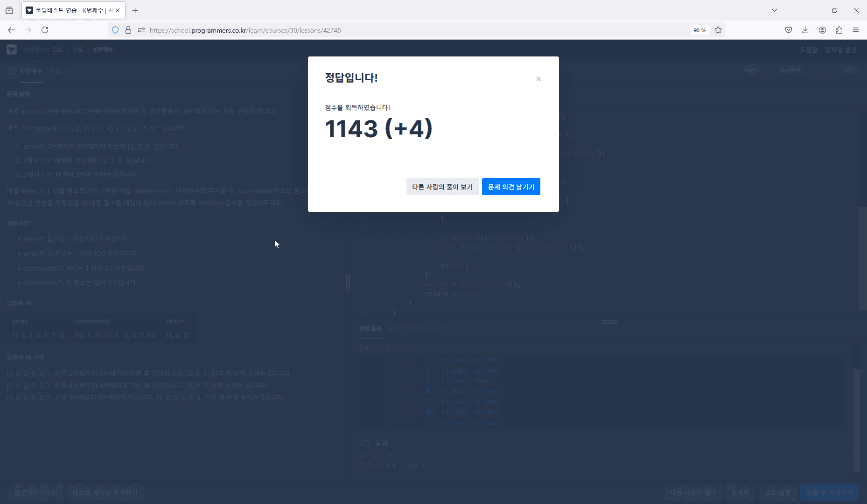
Task: Close the 코딩테스트 연습 browser tab
Action: click(x=118, y=10)
